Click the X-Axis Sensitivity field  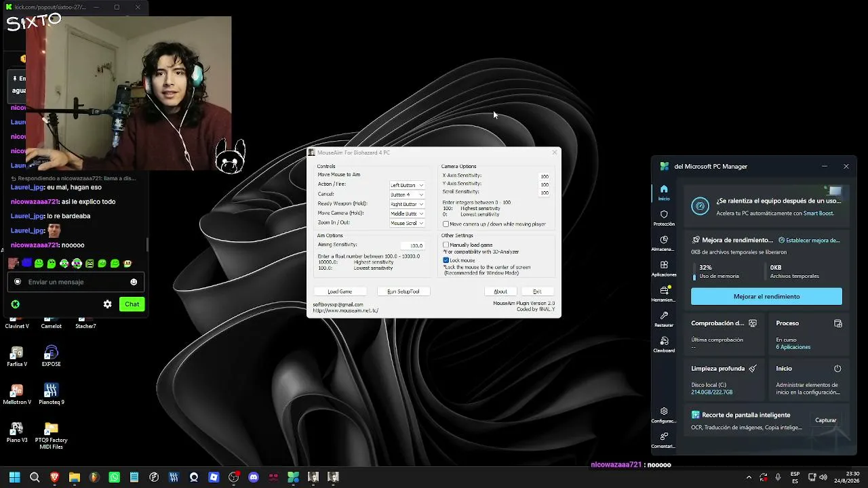(x=544, y=176)
